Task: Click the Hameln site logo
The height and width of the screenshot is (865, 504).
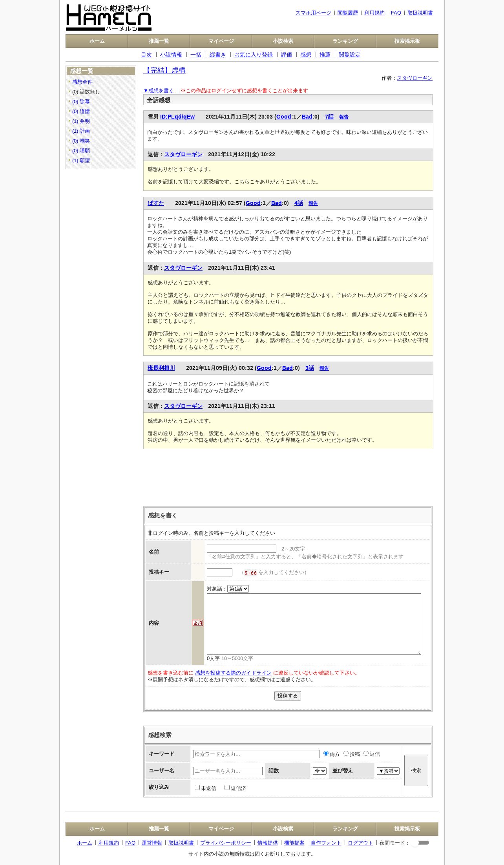Action: (x=109, y=18)
